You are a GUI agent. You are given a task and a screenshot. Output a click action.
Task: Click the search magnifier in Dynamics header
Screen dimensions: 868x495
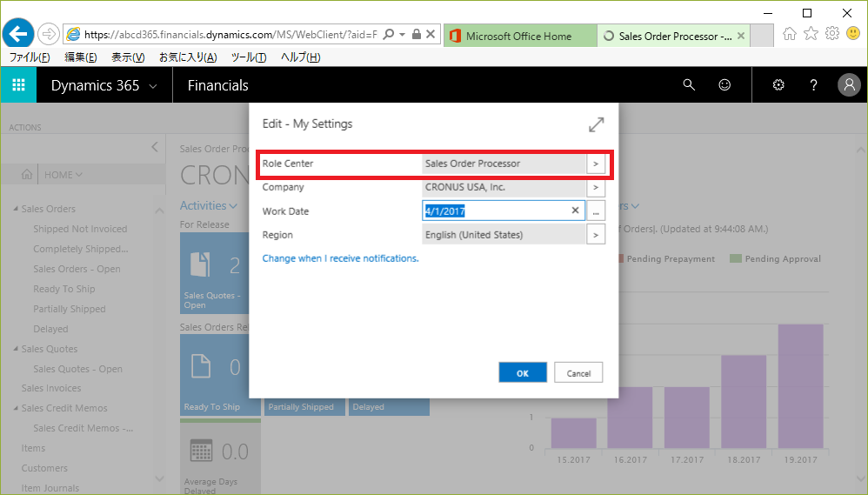[x=689, y=84]
